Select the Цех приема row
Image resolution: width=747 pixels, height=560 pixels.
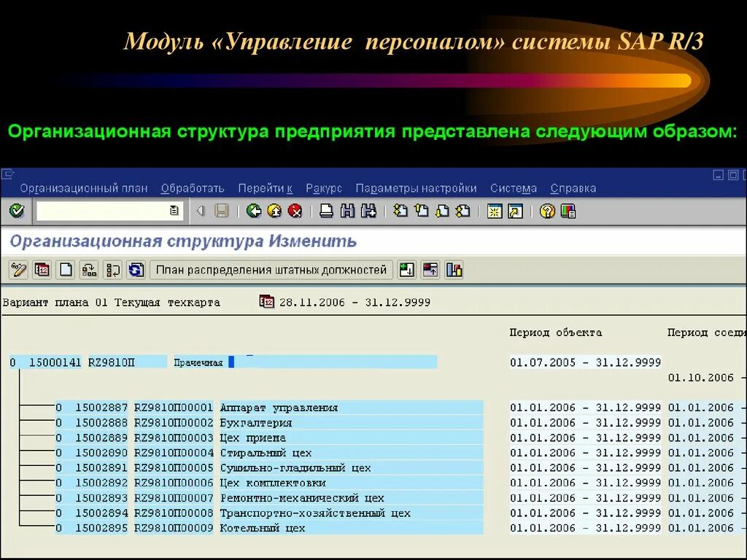pos(351,437)
